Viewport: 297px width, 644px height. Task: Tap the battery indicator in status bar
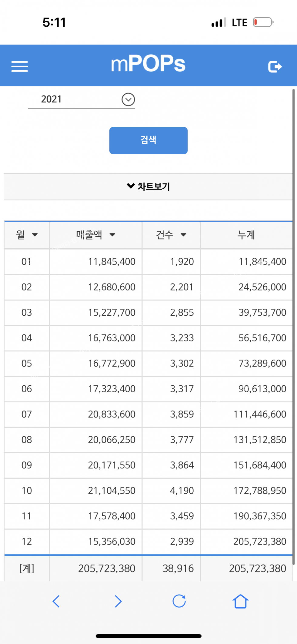[263, 22]
